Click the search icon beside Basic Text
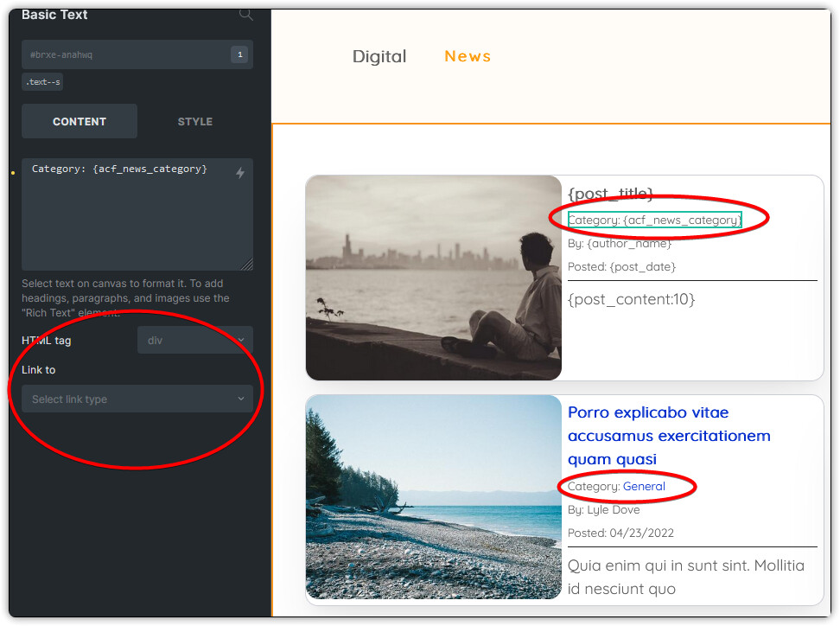Viewport: 840px width, 626px height. (x=246, y=15)
